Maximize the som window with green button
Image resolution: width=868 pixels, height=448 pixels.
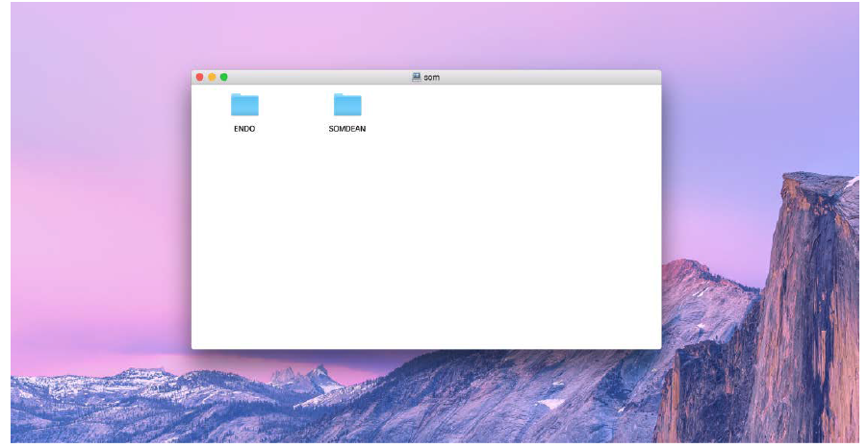coord(223,77)
